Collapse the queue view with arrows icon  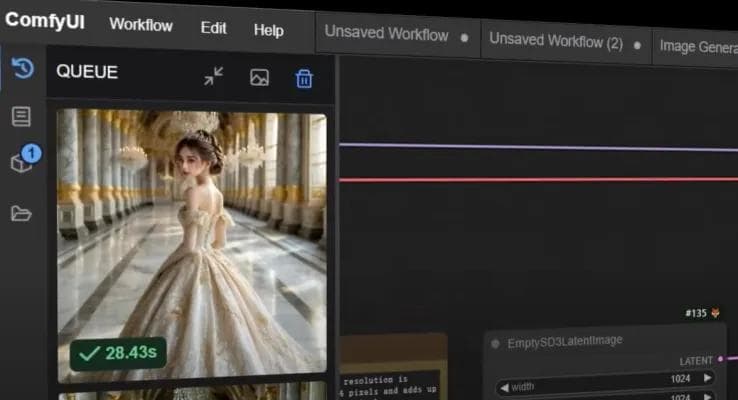[x=214, y=76]
